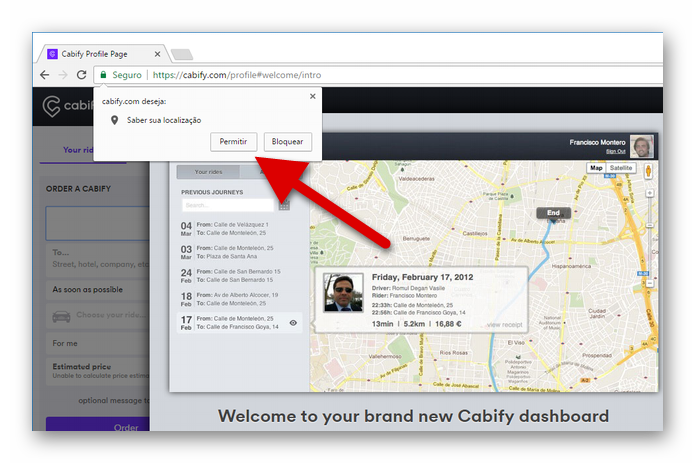Click the purple Order button
The height and width of the screenshot is (463, 695).
coord(98,424)
